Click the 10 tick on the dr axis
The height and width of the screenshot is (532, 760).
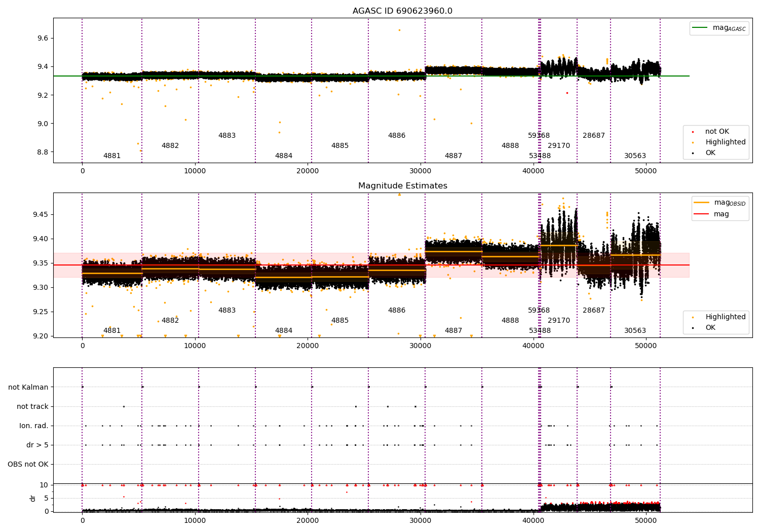44,485
